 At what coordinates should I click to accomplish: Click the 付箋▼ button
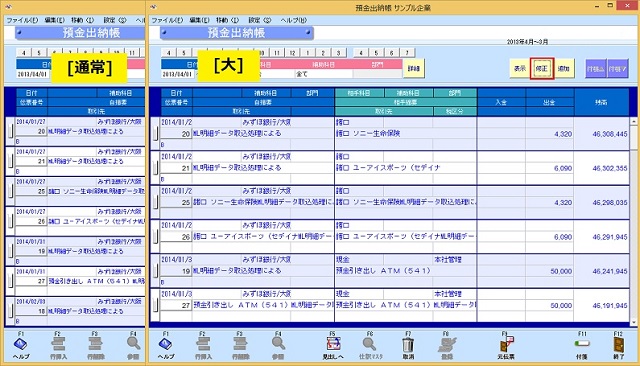point(617,69)
